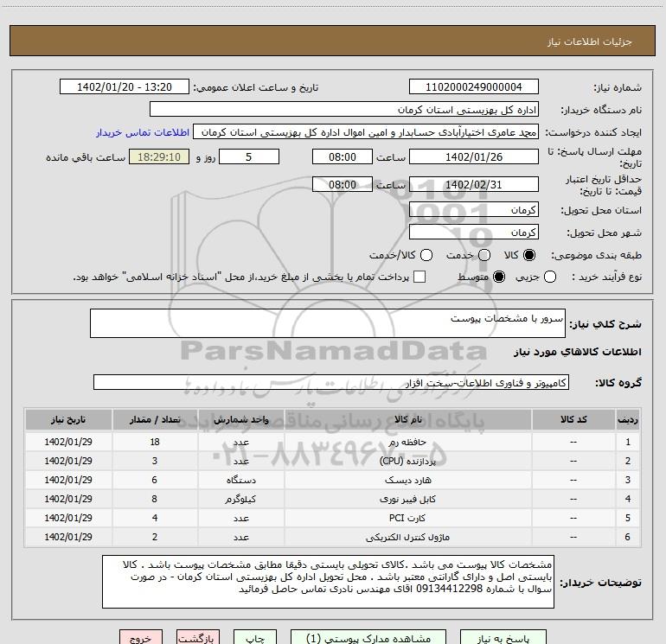Click quantity 18 in RAM row
666x644 pixels.
[x=155, y=442]
